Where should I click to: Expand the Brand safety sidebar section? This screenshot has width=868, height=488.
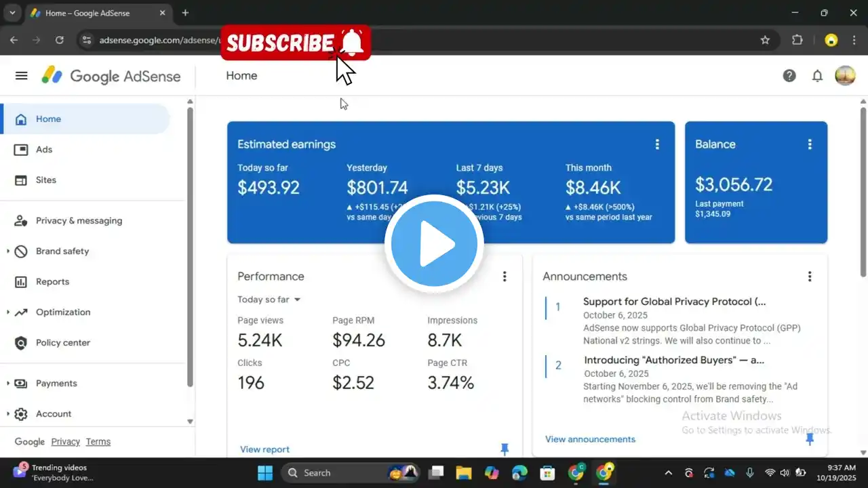coord(8,251)
